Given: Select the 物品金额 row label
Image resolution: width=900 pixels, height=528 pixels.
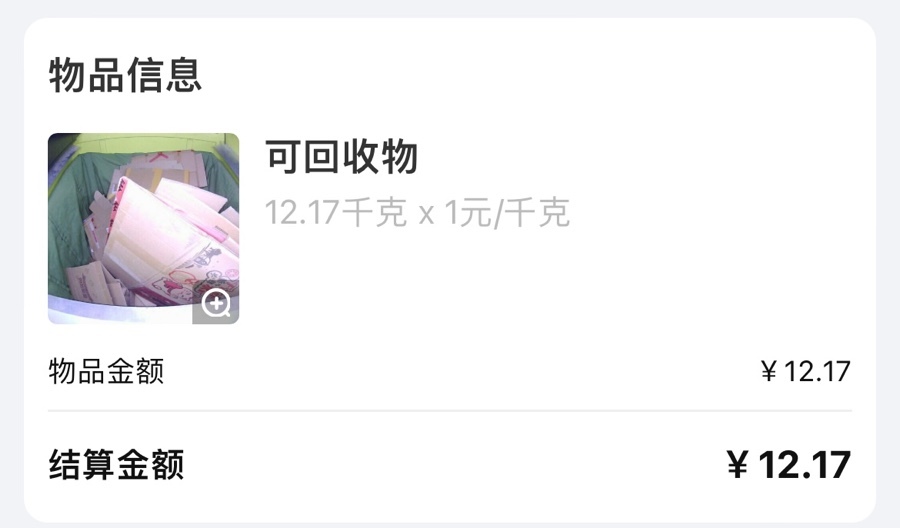Looking at the screenshot, I should pos(106,371).
